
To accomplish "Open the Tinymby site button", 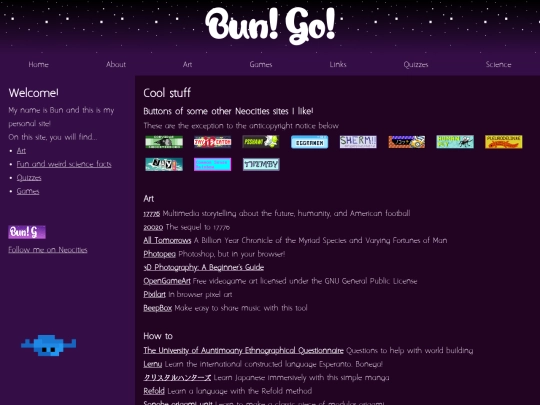I will 261,164.
